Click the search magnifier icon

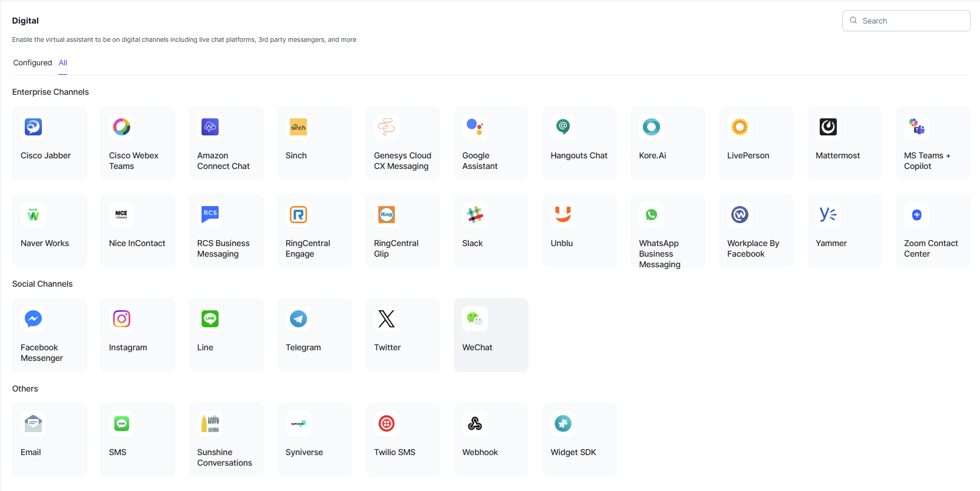click(853, 21)
